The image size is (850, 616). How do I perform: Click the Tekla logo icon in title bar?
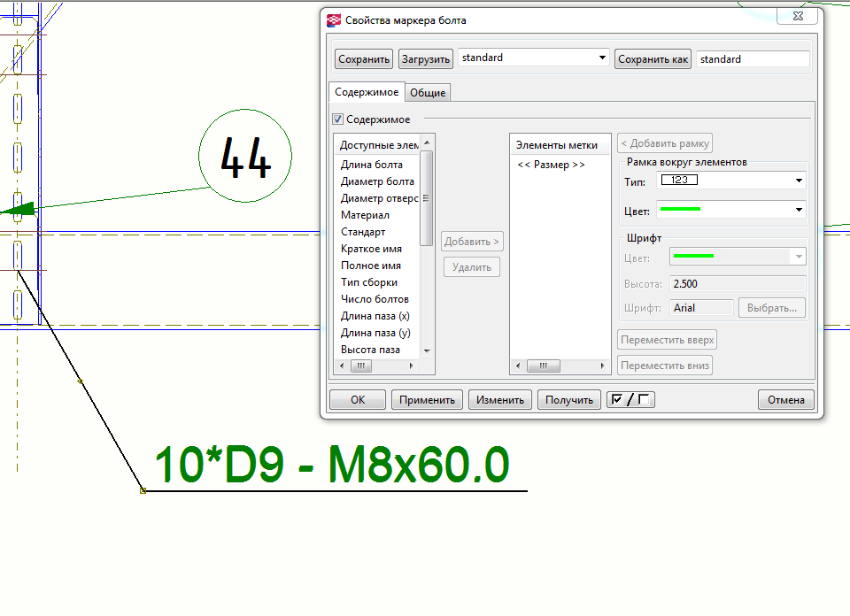tap(334, 20)
